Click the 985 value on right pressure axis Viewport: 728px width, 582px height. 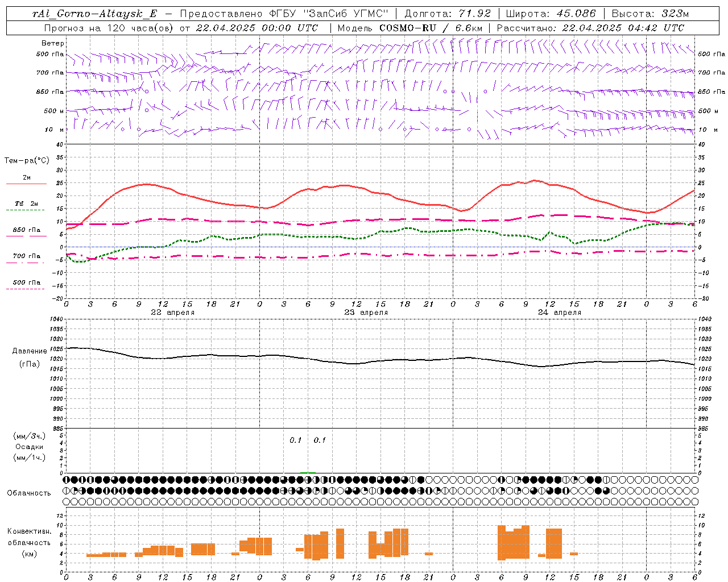coord(704,429)
